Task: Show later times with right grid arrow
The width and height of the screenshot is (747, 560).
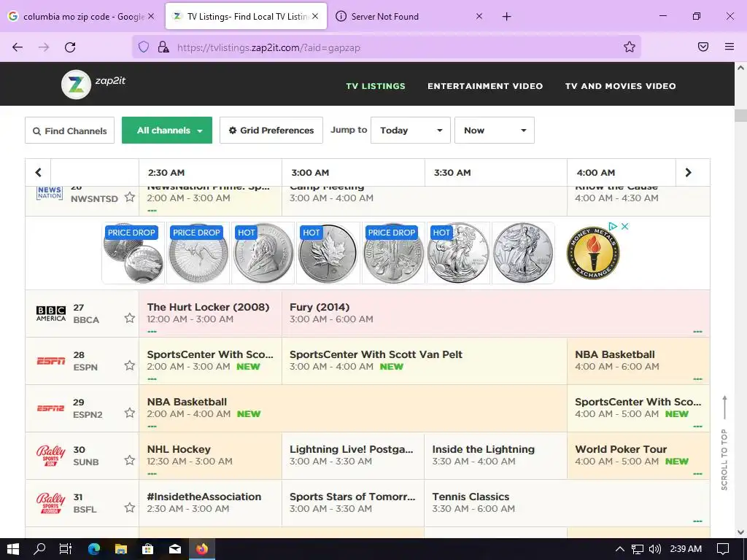Action: tap(689, 172)
